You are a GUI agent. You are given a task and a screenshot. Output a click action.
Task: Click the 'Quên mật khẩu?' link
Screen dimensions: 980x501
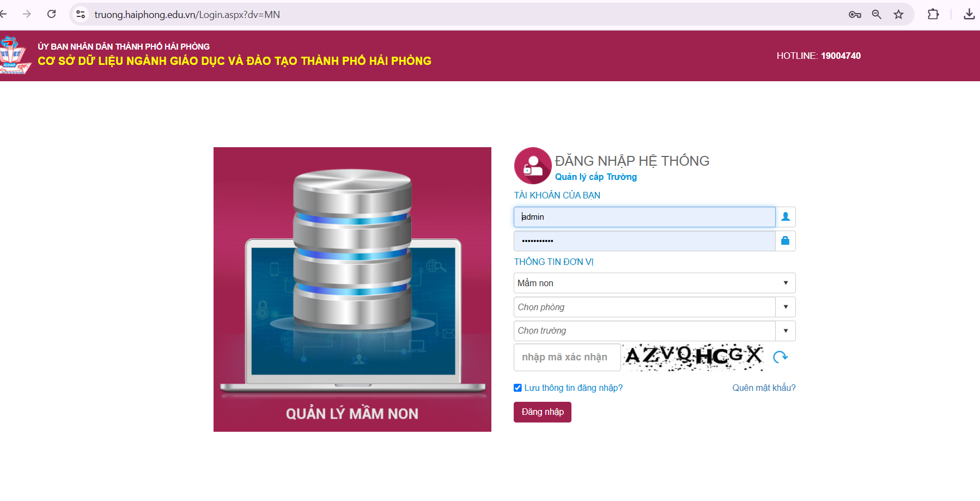[763, 388]
